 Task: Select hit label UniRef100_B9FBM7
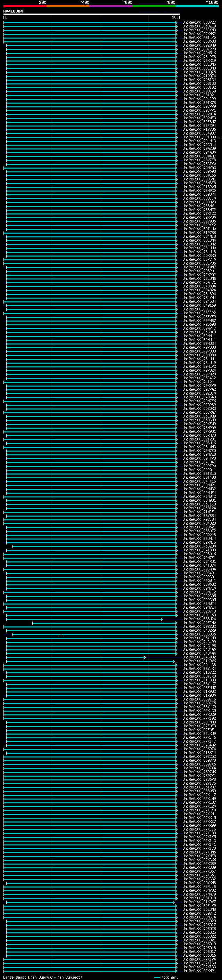[x=199, y=122]
